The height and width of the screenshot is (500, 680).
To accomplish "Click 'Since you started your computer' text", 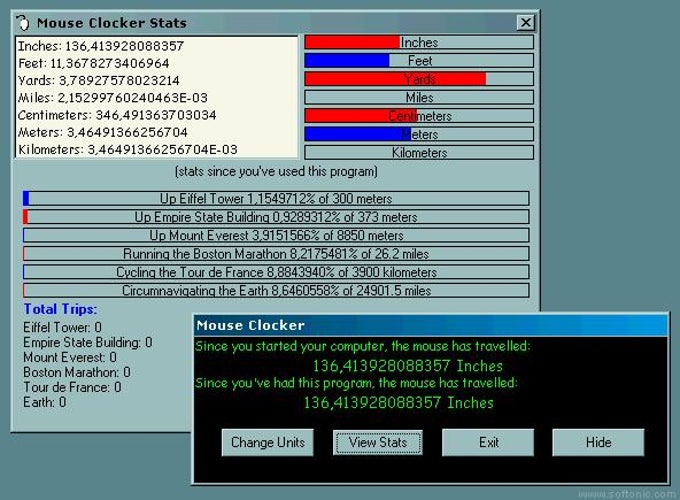I will pos(362,346).
